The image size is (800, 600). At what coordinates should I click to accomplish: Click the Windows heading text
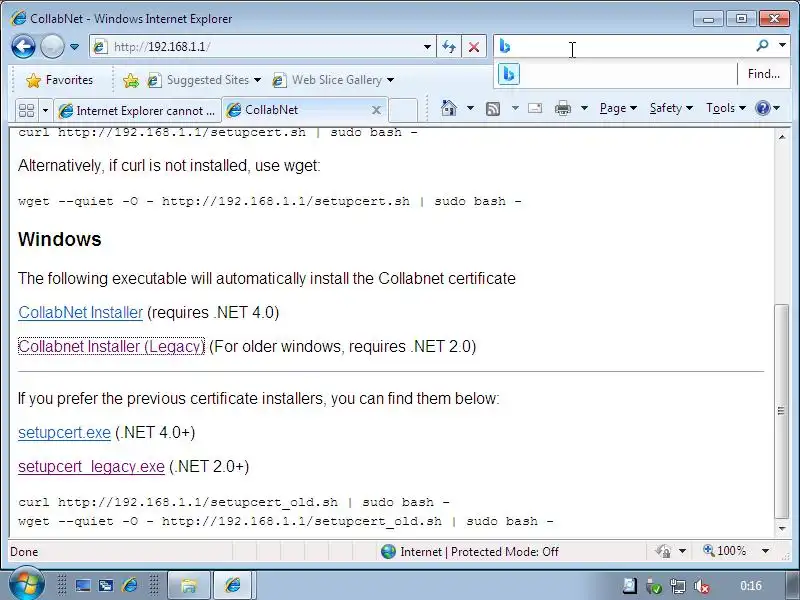coord(60,239)
